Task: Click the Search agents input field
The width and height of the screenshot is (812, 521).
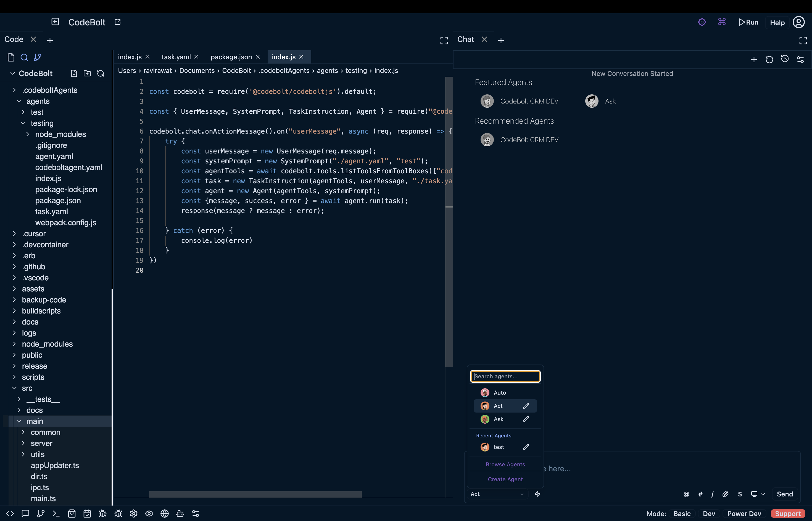Action: 505,377
